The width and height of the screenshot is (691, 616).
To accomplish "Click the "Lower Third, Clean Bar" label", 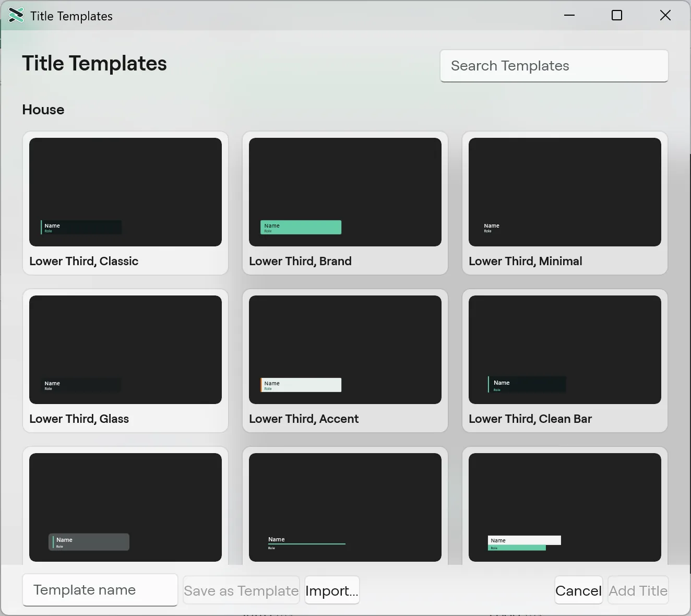I will click(530, 419).
